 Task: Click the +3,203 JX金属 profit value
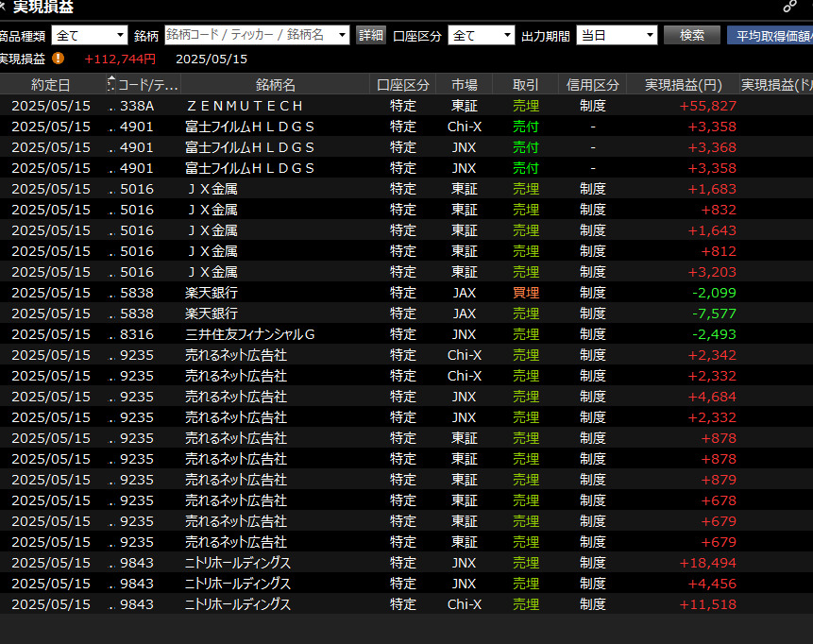pos(712,272)
